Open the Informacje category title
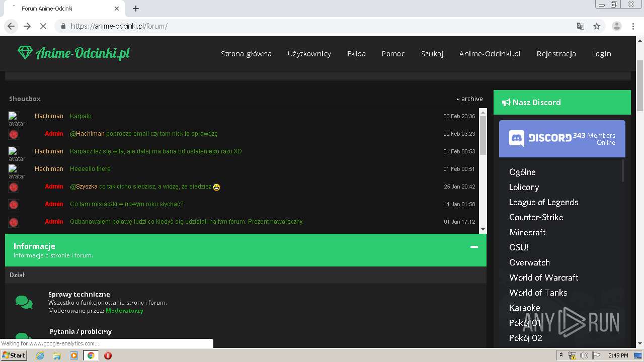The width and height of the screenshot is (644, 362). click(x=34, y=246)
